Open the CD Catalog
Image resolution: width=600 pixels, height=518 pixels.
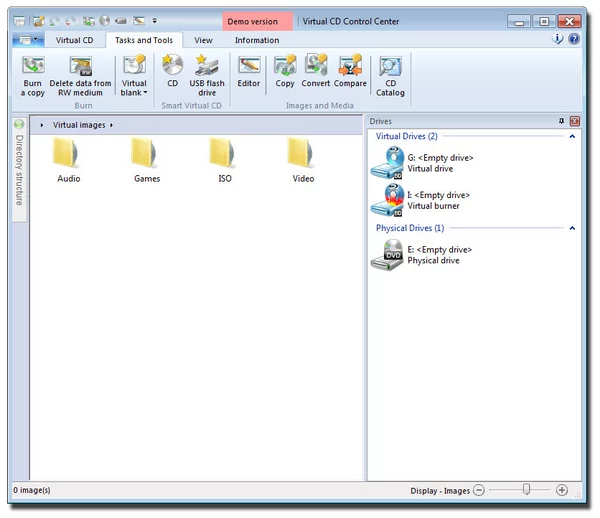point(390,76)
